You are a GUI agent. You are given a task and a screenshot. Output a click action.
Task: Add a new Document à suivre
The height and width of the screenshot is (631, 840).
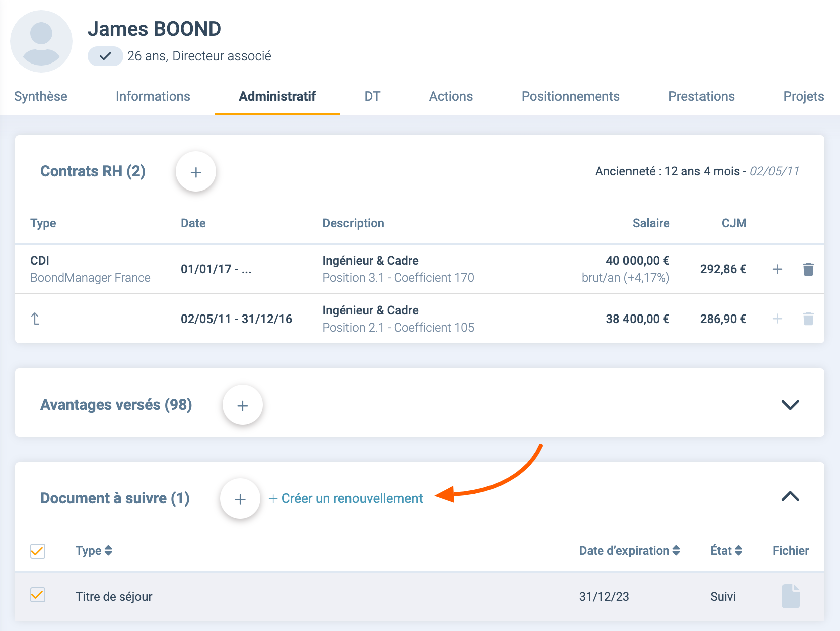pyautogui.click(x=240, y=499)
